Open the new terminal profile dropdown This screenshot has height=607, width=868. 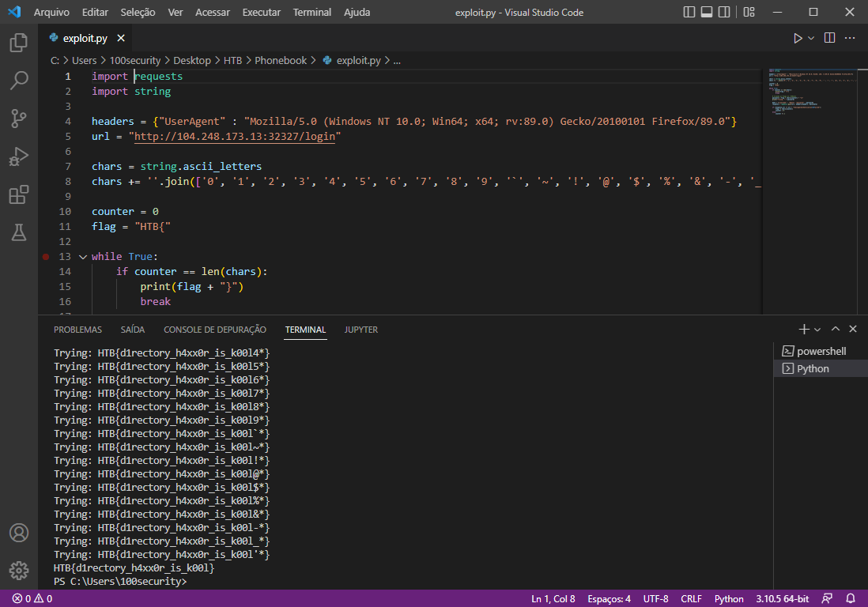817,330
